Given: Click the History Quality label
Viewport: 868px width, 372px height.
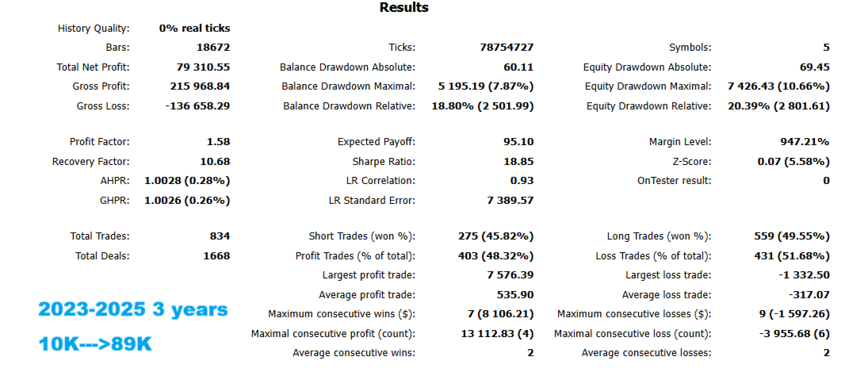Looking at the screenshot, I should [x=94, y=29].
